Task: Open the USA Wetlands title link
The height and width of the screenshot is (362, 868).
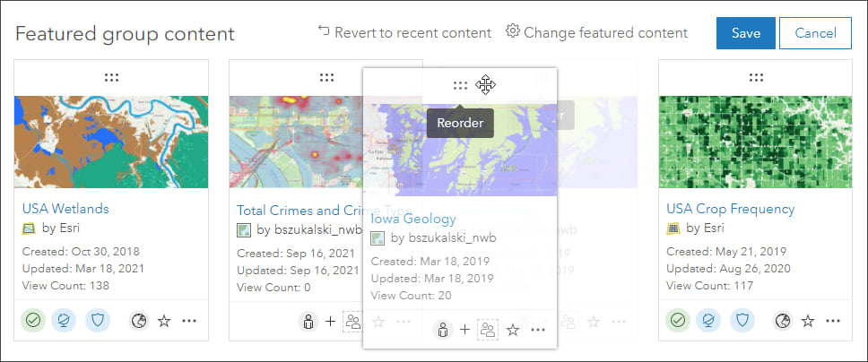Action: coord(65,209)
